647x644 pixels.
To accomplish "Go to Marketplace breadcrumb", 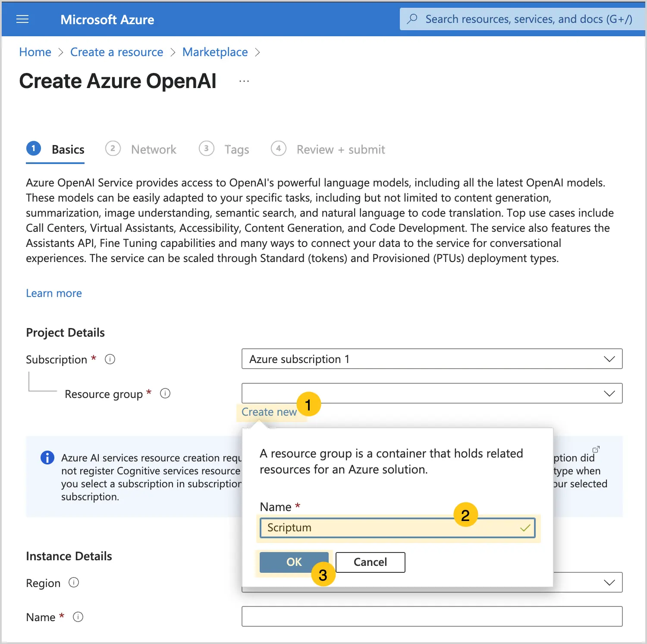I will tap(215, 52).
